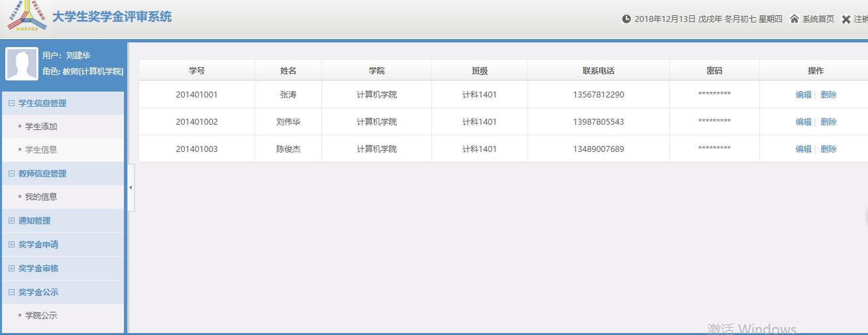The image size is (868, 335).
Task: Click the 大学生奖学金评审系统 title
Action: coord(112,17)
